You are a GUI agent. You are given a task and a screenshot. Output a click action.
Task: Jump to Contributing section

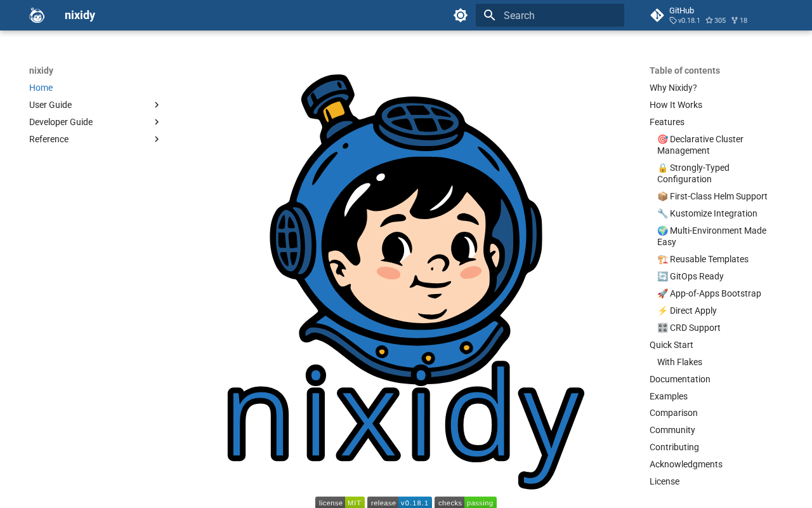[674, 447]
